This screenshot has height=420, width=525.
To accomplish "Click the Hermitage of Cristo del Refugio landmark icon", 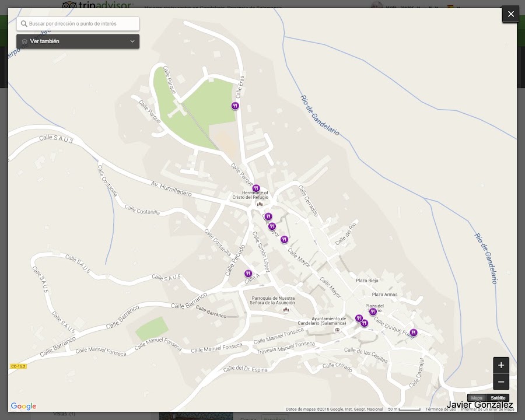I will (260, 204).
